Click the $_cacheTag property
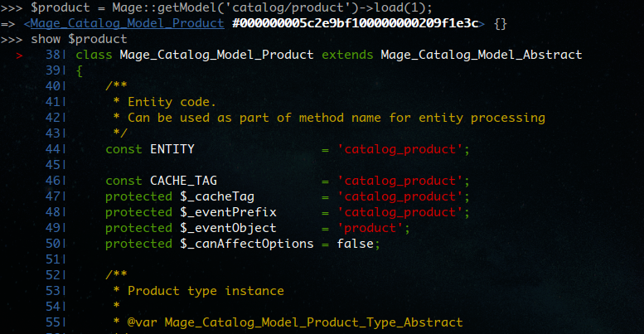The height and width of the screenshot is (334, 644). point(217,196)
